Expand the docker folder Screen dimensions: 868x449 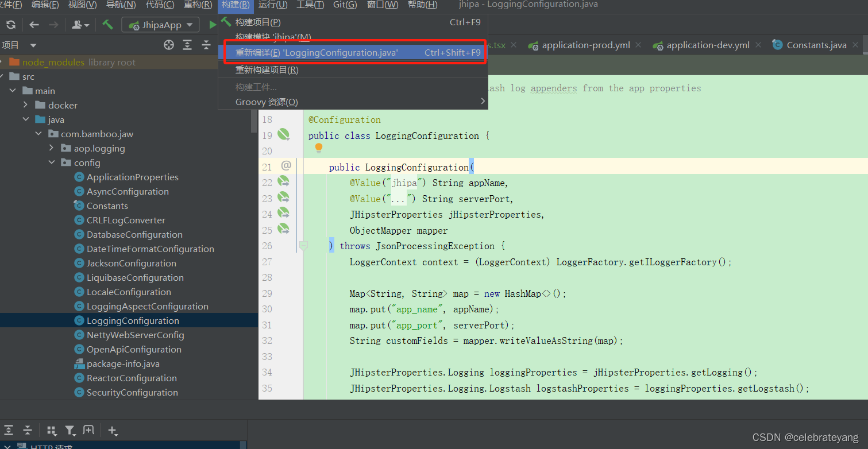click(25, 105)
